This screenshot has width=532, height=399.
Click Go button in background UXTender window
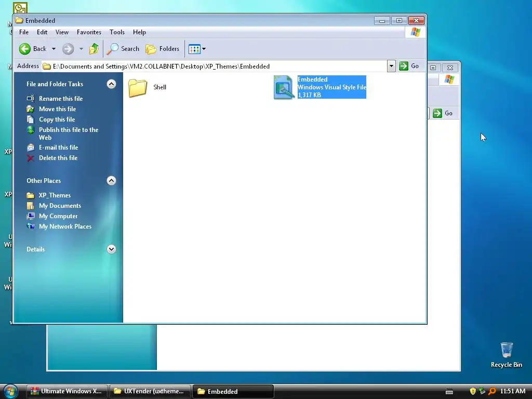click(443, 113)
